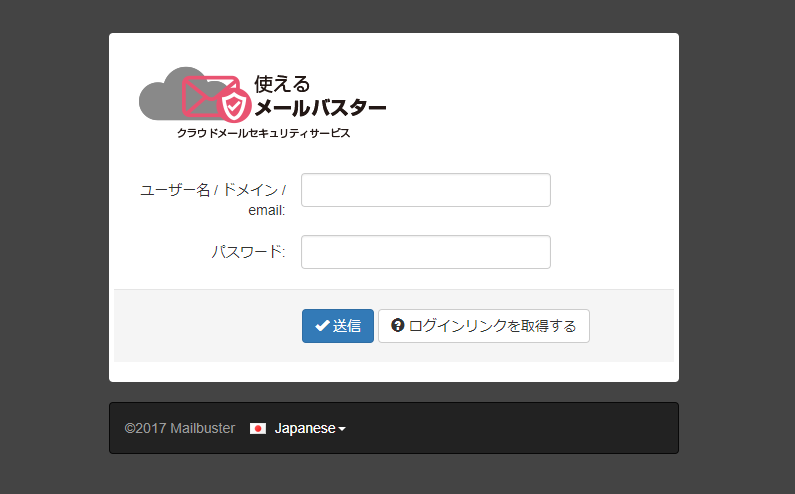795x494 pixels.
Task: Open the Japanese language dropdown
Action: [x=310, y=429]
